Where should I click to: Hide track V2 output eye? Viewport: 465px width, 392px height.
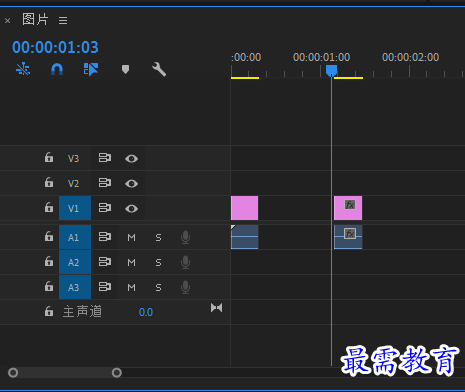point(131,184)
